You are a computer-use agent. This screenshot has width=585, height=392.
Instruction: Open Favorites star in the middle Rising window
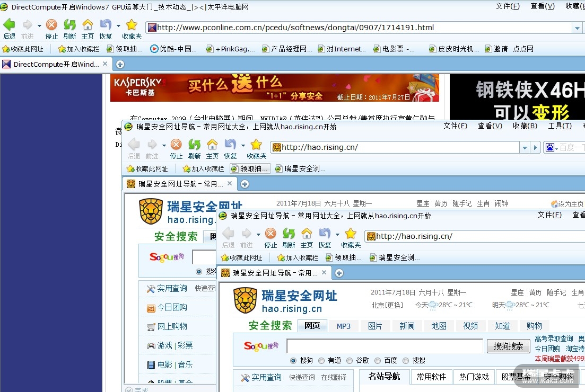(256, 144)
